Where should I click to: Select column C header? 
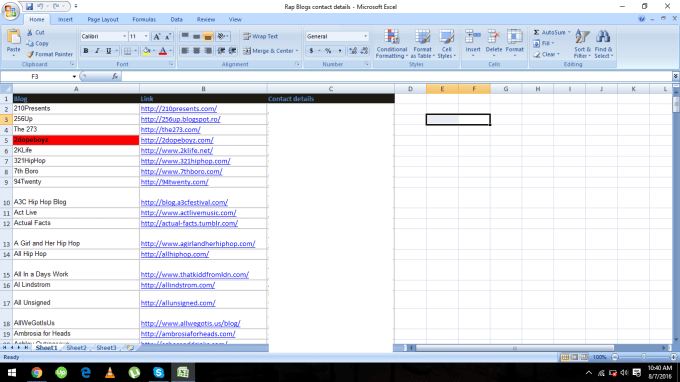coord(331,89)
